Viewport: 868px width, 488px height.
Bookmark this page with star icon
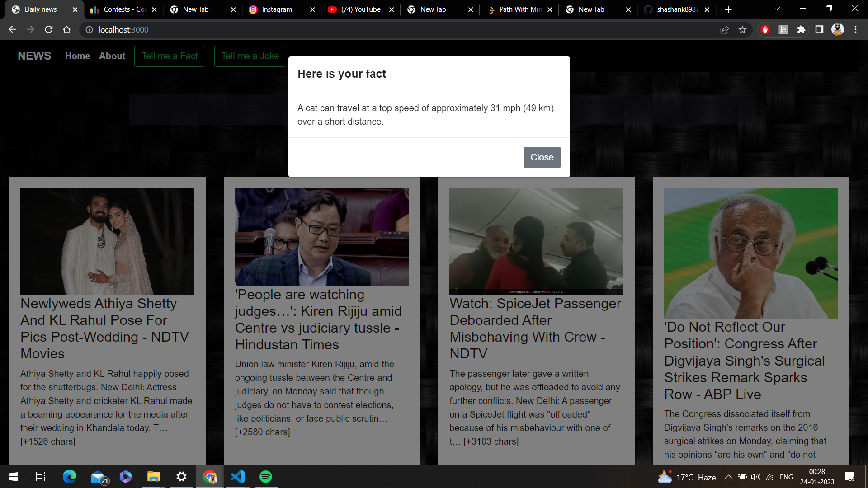[x=742, y=30]
